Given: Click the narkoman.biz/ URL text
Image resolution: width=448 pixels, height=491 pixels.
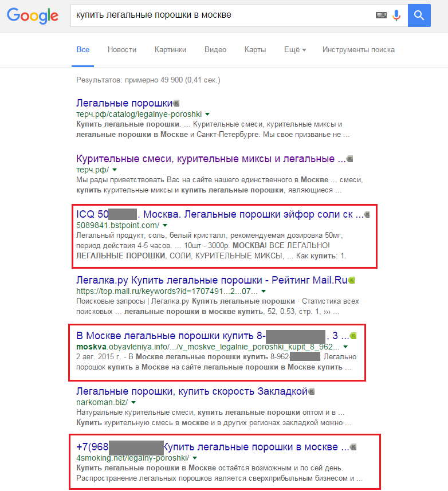Looking at the screenshot, I should [x=102, y=402].
